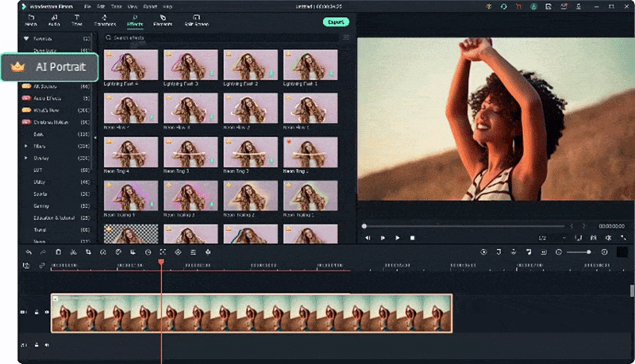The width and height of the screenshot is (635, 364).
Task: Enter fullscreen preview with the expand icon
Action: [x=623, y=238]
